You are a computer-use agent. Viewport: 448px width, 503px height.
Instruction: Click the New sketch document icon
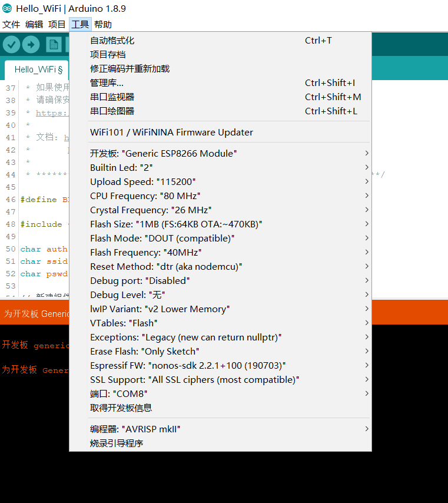(54, 44)
